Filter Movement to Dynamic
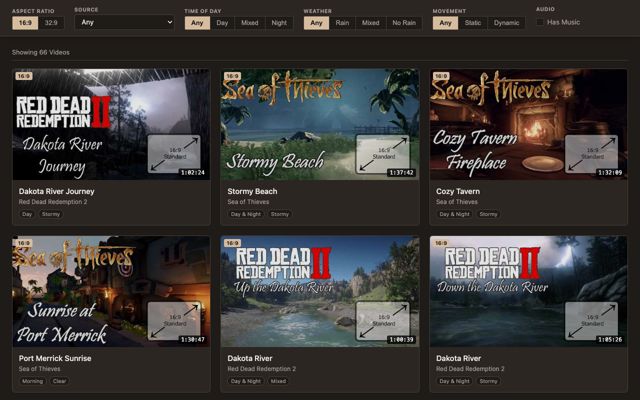 coord(507,23)
